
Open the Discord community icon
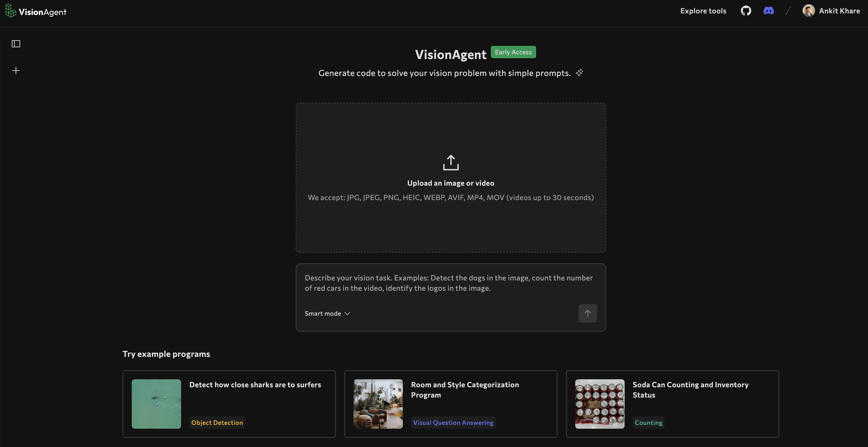(x=768, y=11)
